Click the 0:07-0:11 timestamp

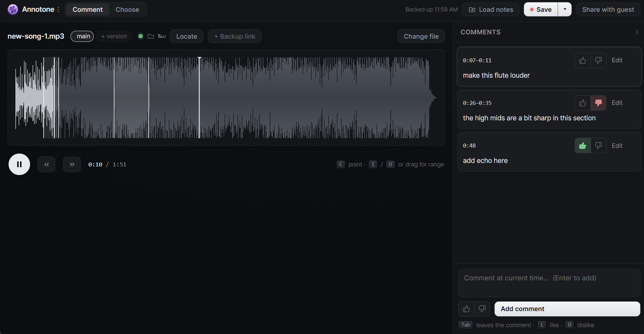point(477,60)
